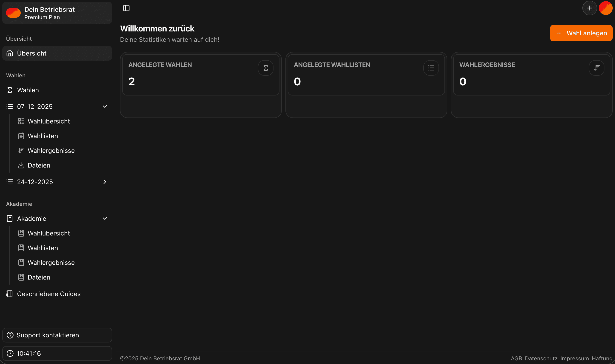Click the list icon beside 07-12-2025
This screenshot has height=364, width=615.
10,106
